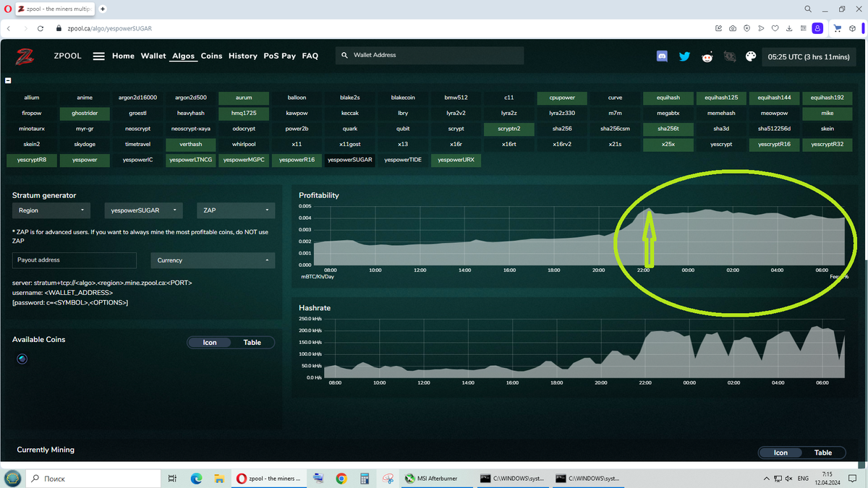Switch Currently Mining view to Icon

tap(780, 453)
